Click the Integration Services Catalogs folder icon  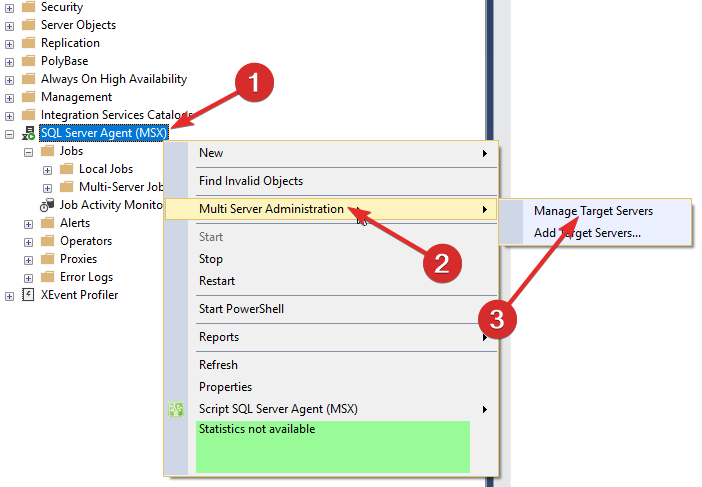click(29, 115)
